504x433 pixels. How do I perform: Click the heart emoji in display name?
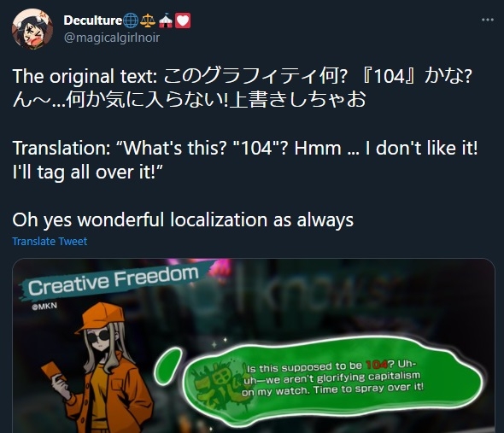click(183, 20)
